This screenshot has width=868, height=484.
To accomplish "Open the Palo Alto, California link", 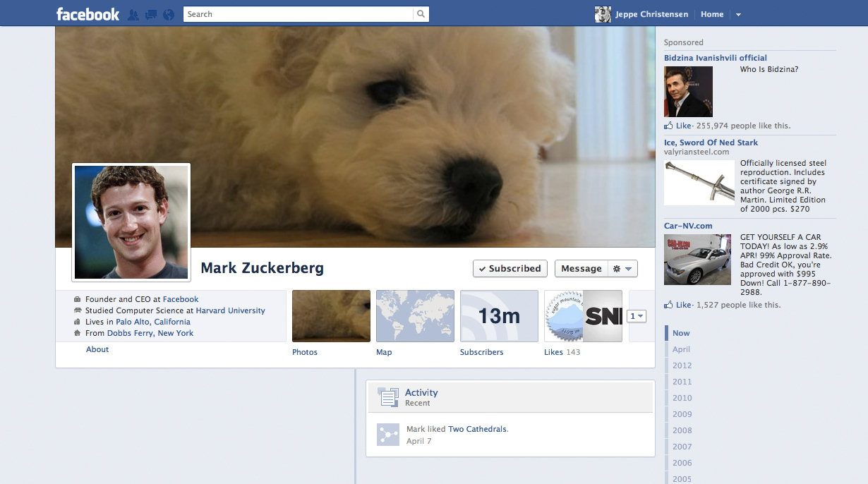I will [x=153, y=322].
